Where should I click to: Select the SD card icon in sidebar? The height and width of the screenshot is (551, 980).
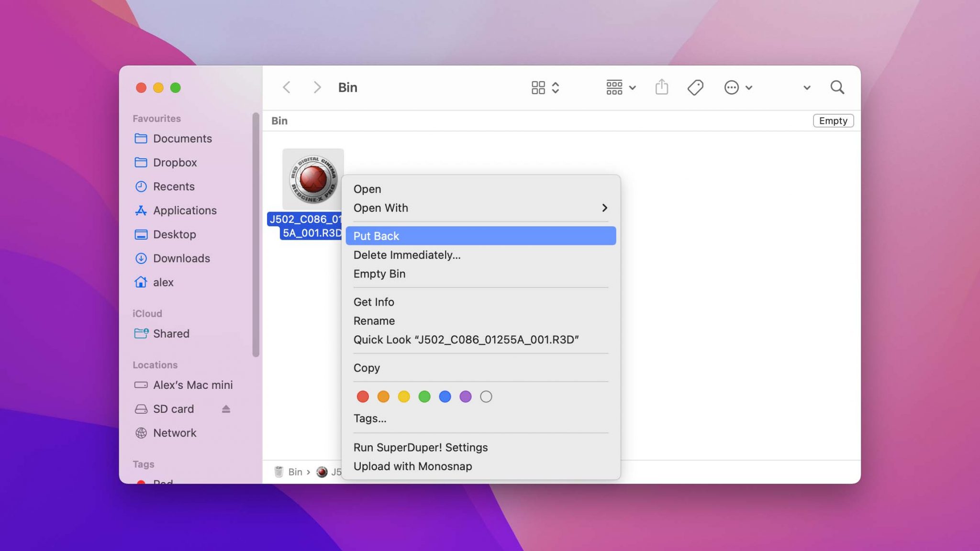pyautogui.click(x=141, y=408)
